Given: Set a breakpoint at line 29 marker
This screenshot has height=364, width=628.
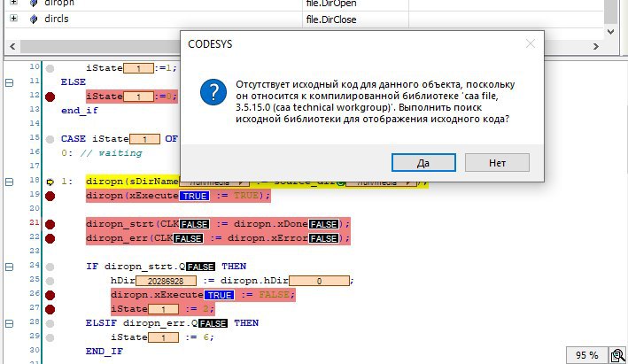Looking at the screenshot, I should (x=50, y=337).
